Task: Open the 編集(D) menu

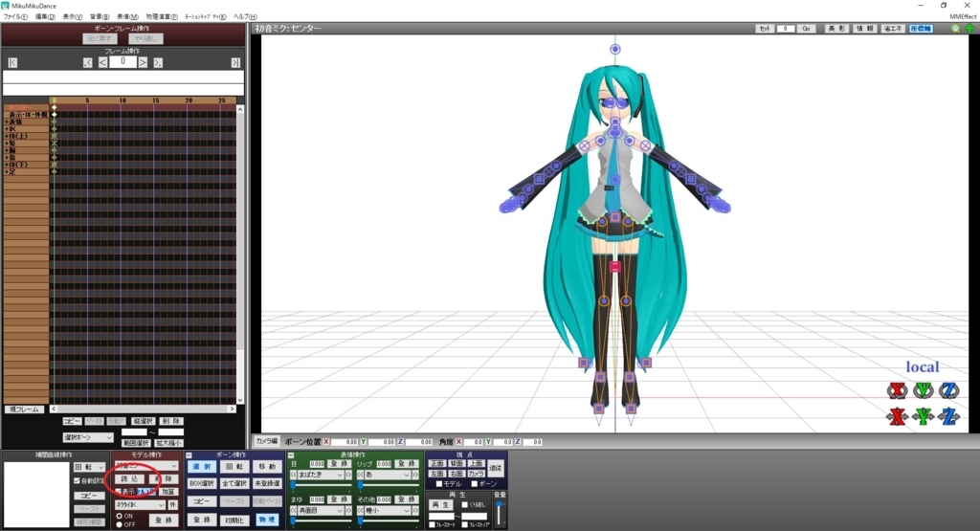Action: 45,17
